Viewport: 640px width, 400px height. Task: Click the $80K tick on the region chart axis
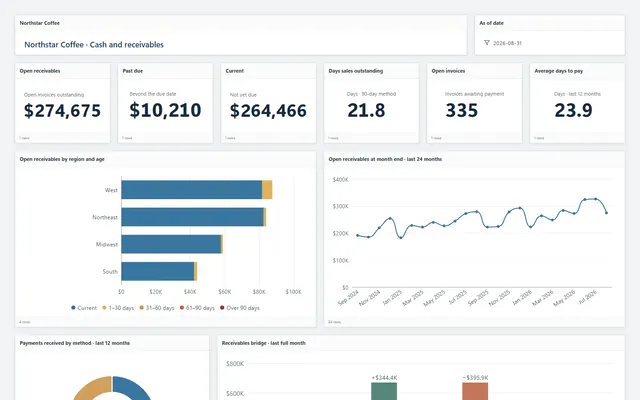[259, 292]
